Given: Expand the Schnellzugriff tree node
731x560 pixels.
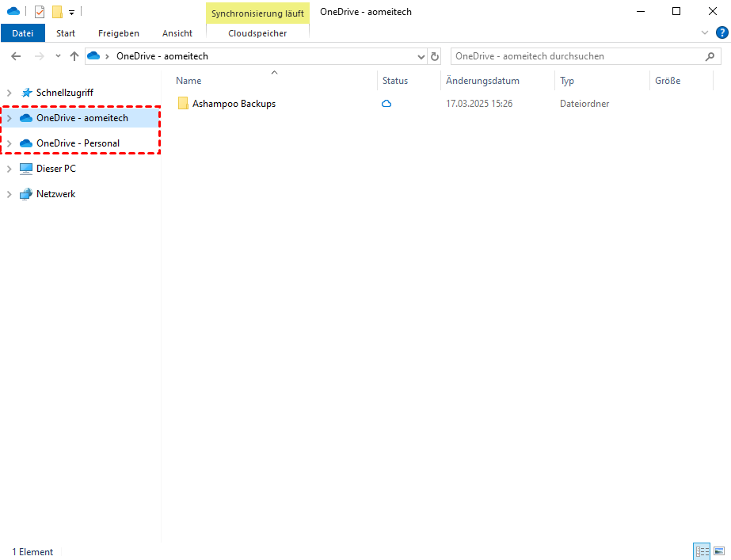Looking at the screenshot, I should [9, 93].
